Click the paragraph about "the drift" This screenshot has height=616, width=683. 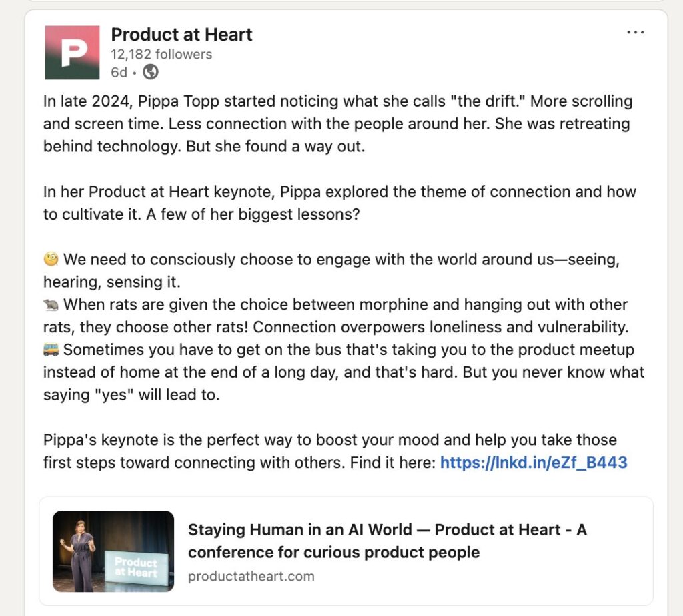click(337, 124)
